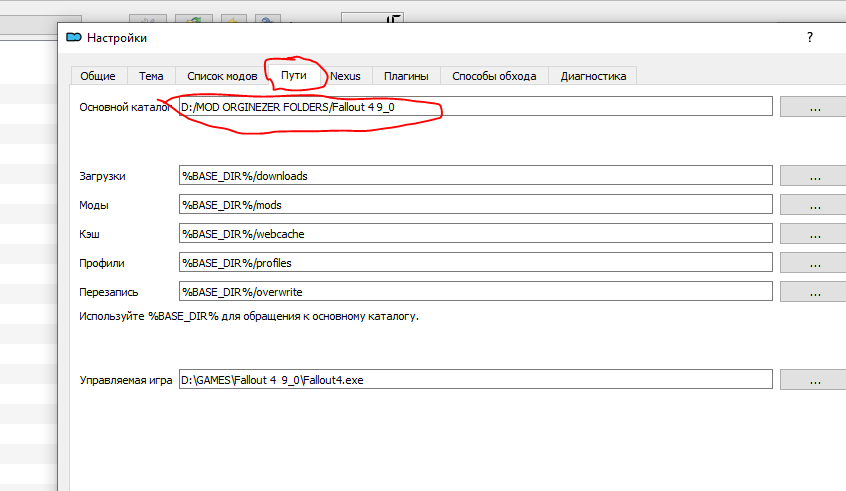Image resolution: width=846 pixels, height=491 pixels.
Task: Open the Тема tab
Action: tap(151, 76)
